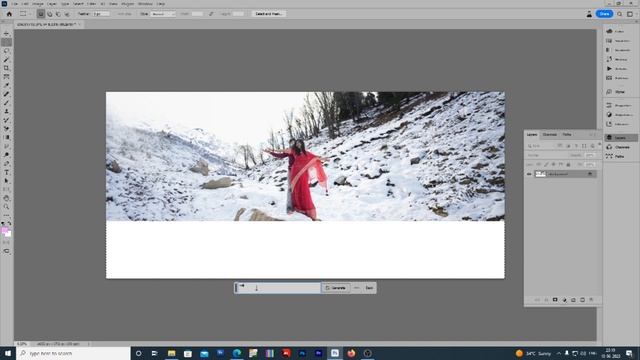Click the Intersect with selection mode button
Viewport: 640px width, 360px height.
point(67,14)
